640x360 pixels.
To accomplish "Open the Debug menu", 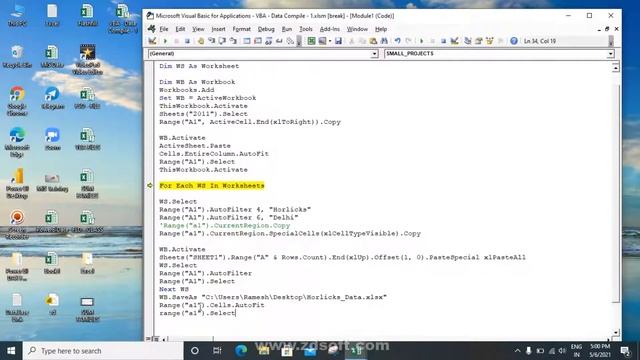I will click(266, 29).
